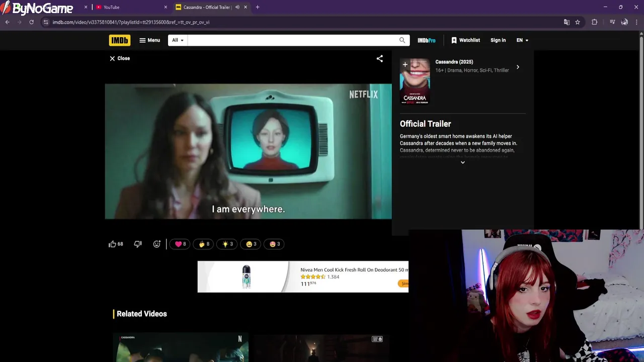The height and width of the screenshot is (362, 644).
Task: Select the shocked face reaction
Action: [x=274, y=244]
